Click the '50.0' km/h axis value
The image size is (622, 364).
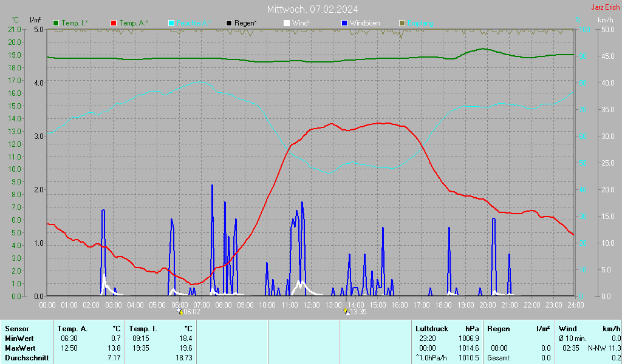pyautogui.click(x=608, y=30)
